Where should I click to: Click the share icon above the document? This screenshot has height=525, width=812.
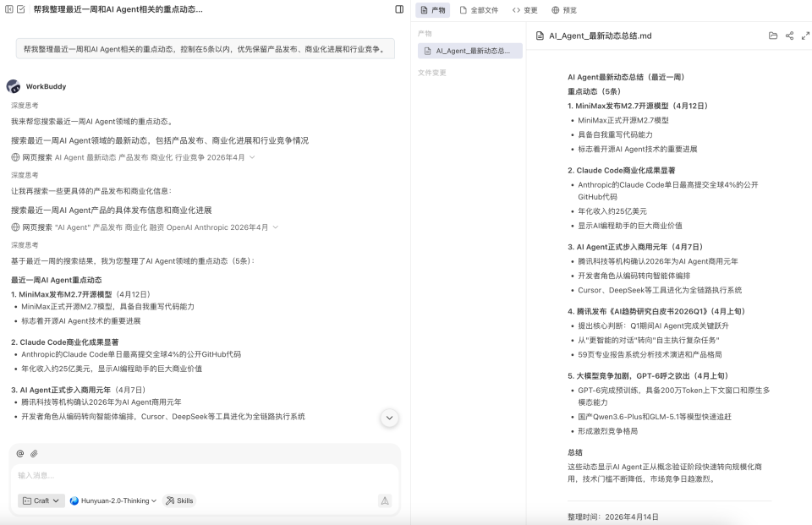click(790, 35)
